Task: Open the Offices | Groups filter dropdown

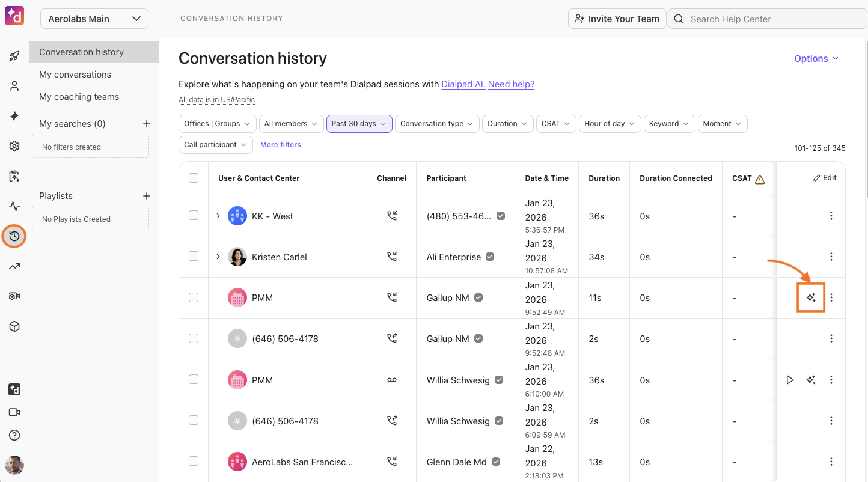Action: pyautogui.click(x=218, y=124)
